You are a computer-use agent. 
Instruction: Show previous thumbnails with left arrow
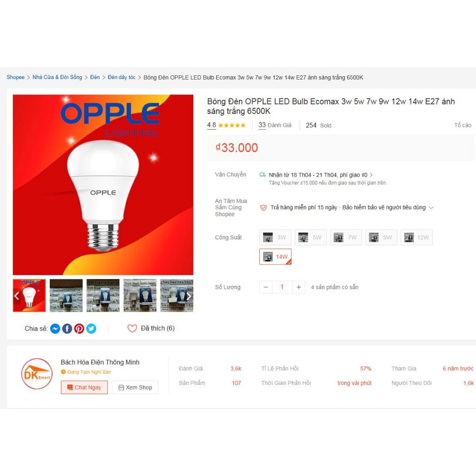coord(17,296)
